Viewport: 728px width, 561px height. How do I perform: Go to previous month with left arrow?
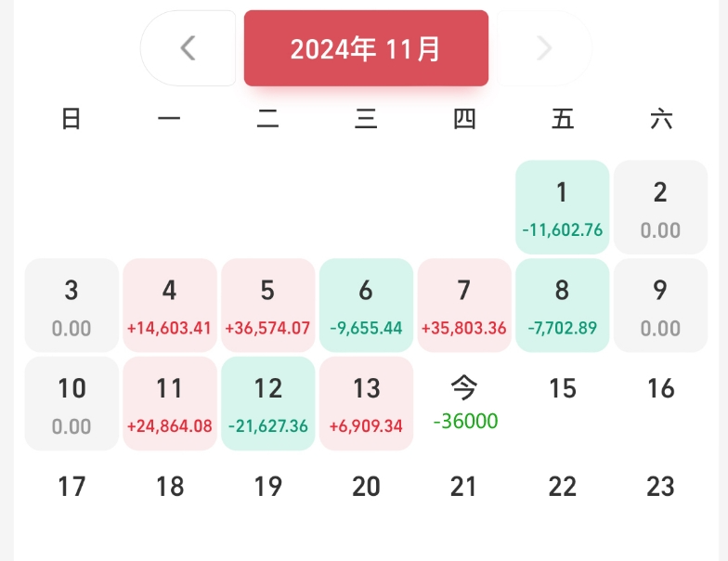point(188,48)
